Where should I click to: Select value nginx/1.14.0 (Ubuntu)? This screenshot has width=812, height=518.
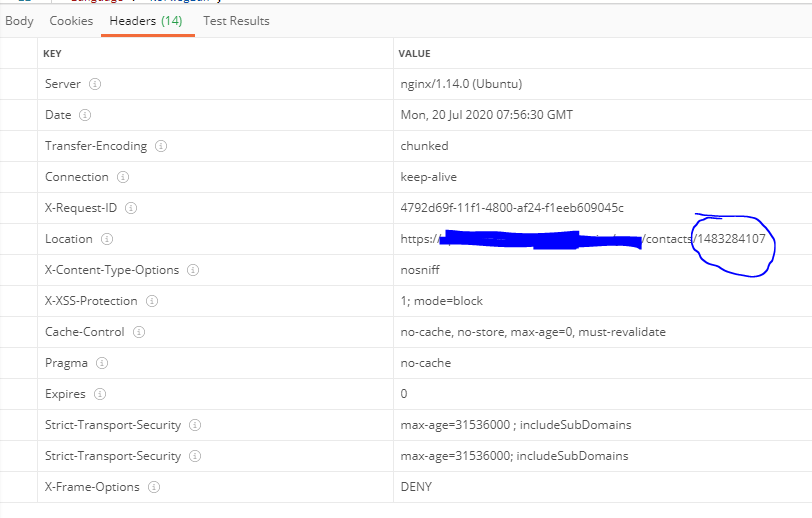(x=461, y=84)
